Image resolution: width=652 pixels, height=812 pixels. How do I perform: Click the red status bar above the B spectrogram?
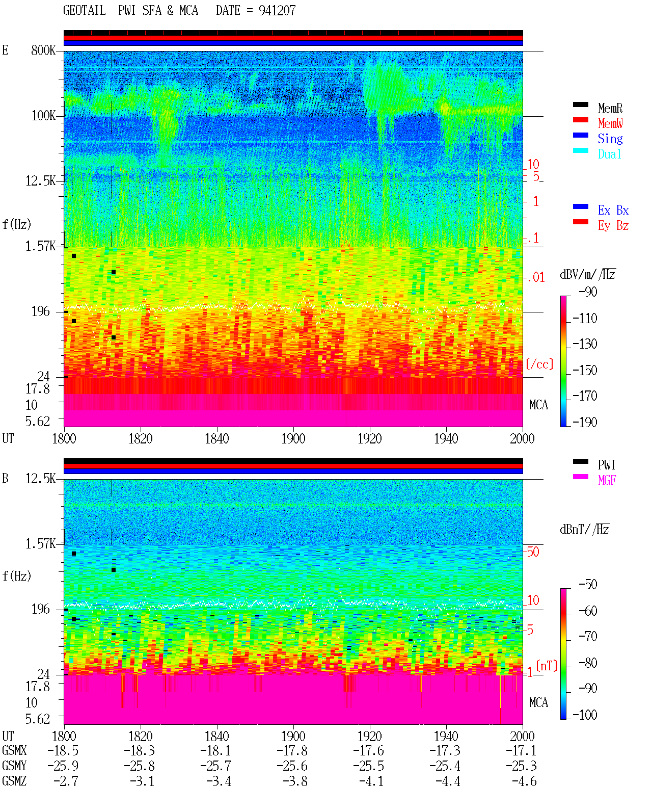293,466
